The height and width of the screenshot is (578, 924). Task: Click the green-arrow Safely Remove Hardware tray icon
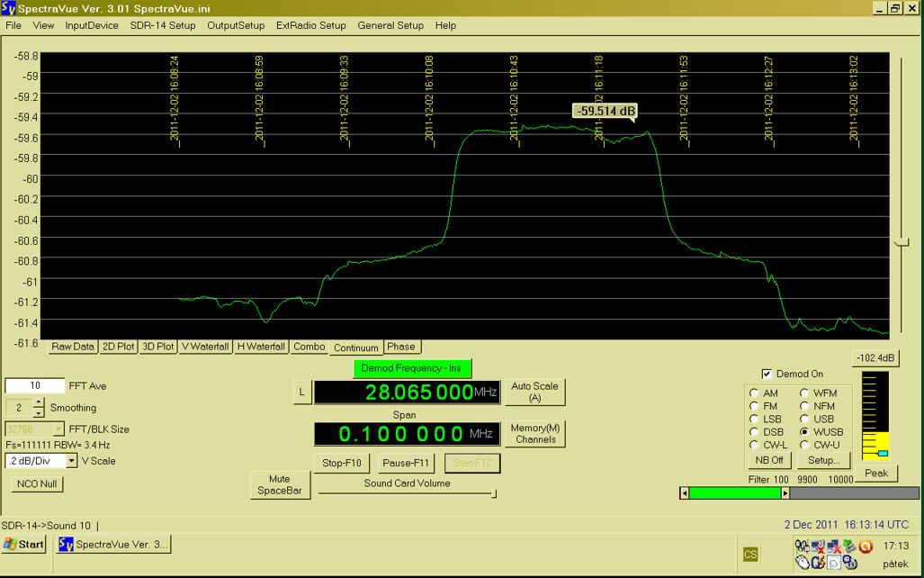[848, 546]
